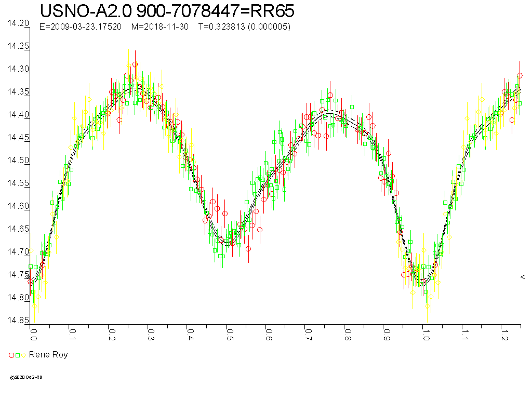
Task: Click the green square legend marker
Action: tap(18, 355)
